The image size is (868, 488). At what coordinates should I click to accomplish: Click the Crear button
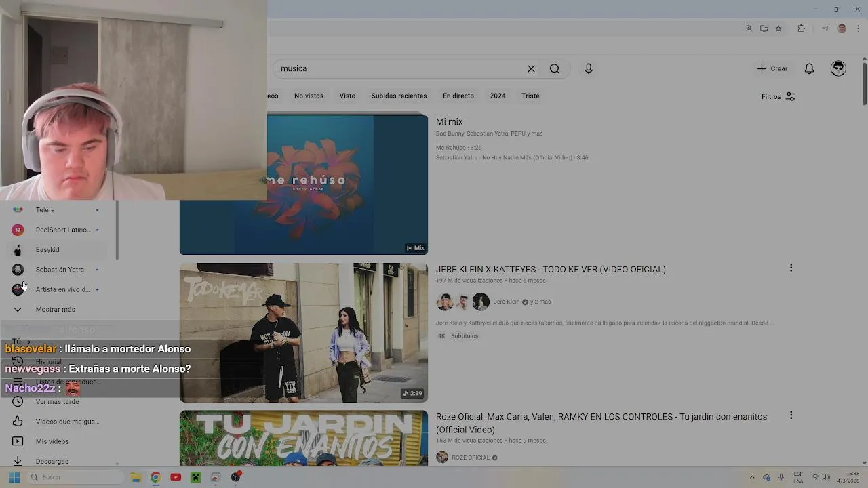772,68
